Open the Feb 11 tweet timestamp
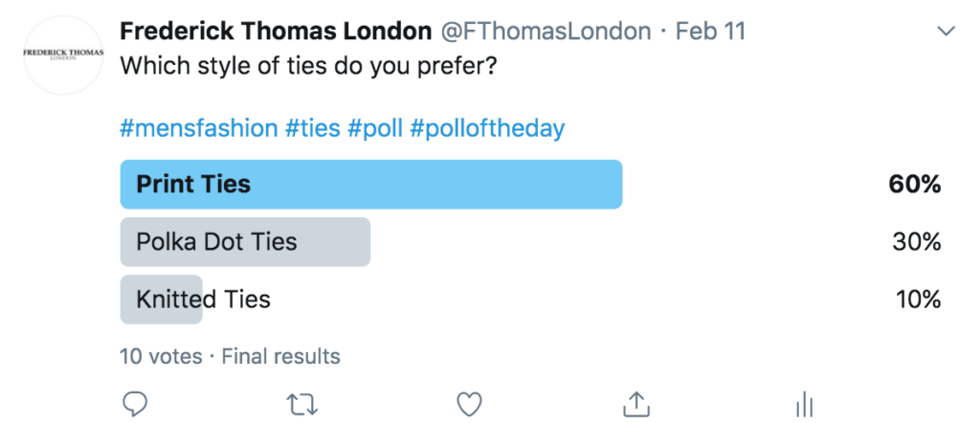Viewport: 980px width, 423px height. pos(711,32)
